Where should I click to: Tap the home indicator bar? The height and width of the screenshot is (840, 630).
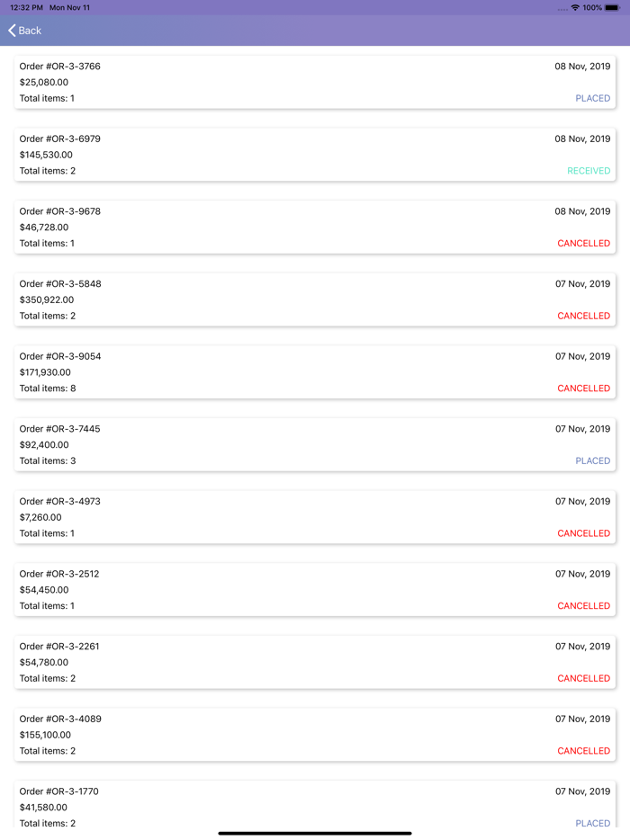click(x=315, y=833)
